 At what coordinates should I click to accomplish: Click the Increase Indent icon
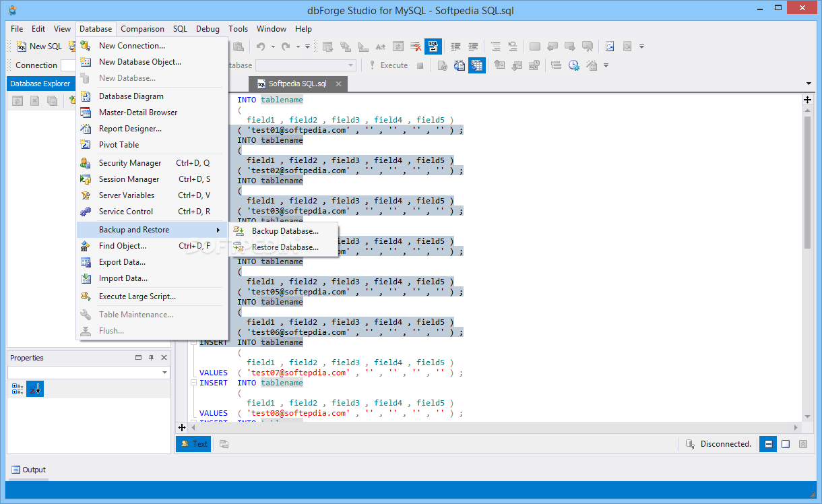click(473, 46)
